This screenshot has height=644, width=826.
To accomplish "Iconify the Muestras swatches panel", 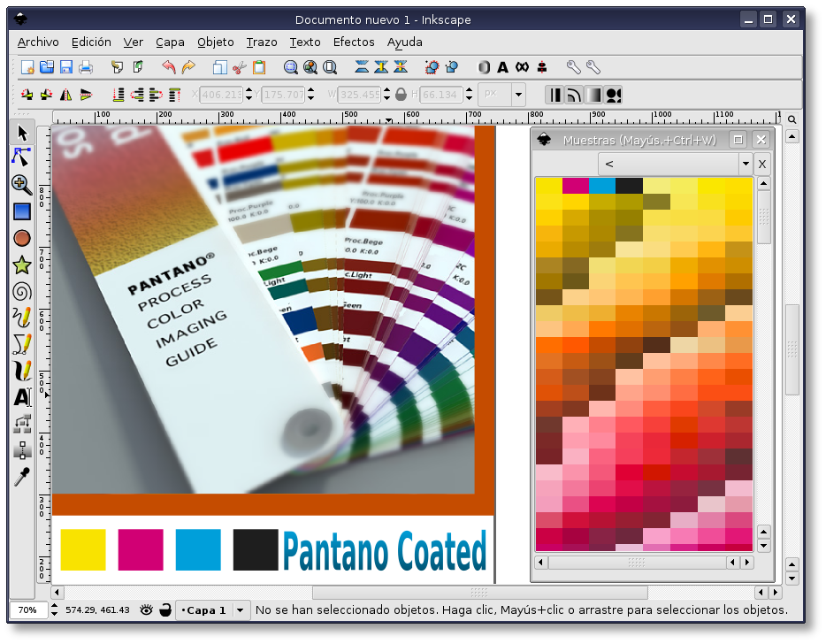I will click(738, 140).
